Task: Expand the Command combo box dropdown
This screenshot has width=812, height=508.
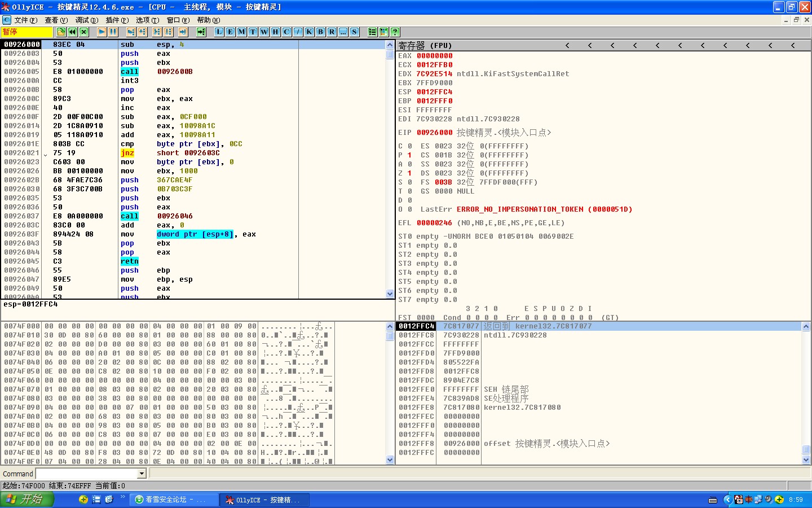Action: click(142, 474)
